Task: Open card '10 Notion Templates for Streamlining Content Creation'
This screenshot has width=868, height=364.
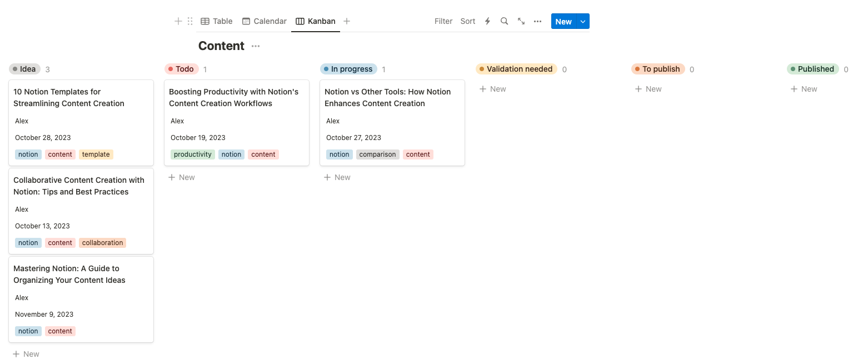Action: pyautogui.click(x=81, y=123)
